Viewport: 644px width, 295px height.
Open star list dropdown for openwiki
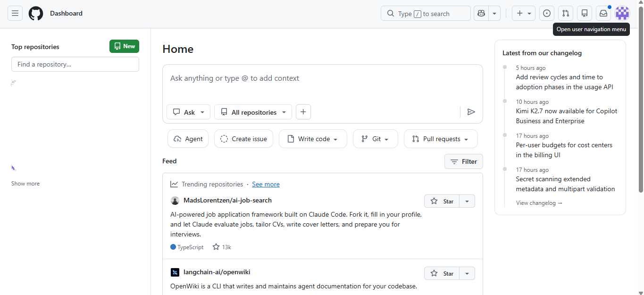click(467, 273)
